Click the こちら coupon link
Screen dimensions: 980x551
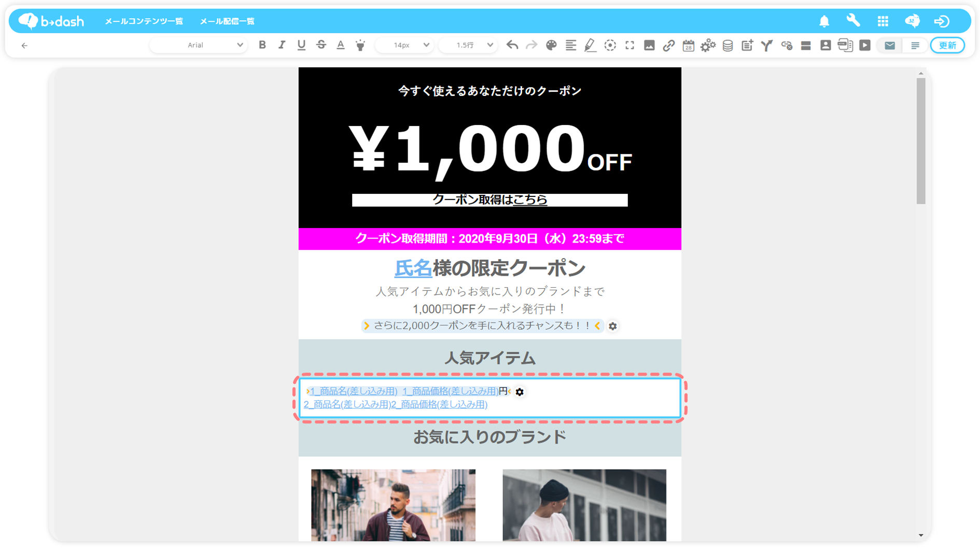click(x=530, y=200)
